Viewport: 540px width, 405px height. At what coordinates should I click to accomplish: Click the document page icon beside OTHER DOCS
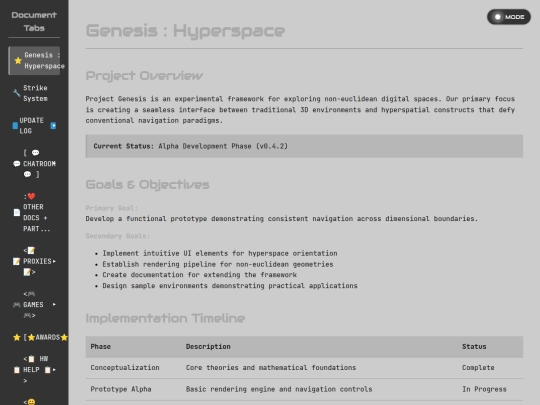(x=17, y=212)
